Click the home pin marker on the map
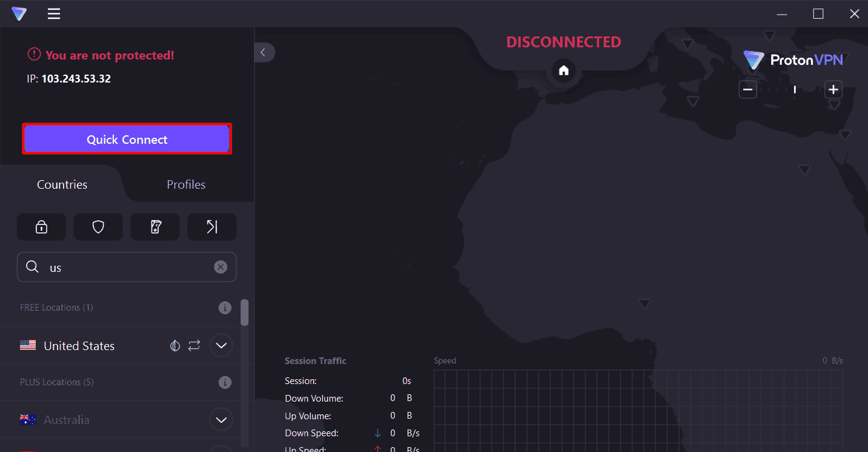This screenshot has width=868, height=452. coord(563,70)
